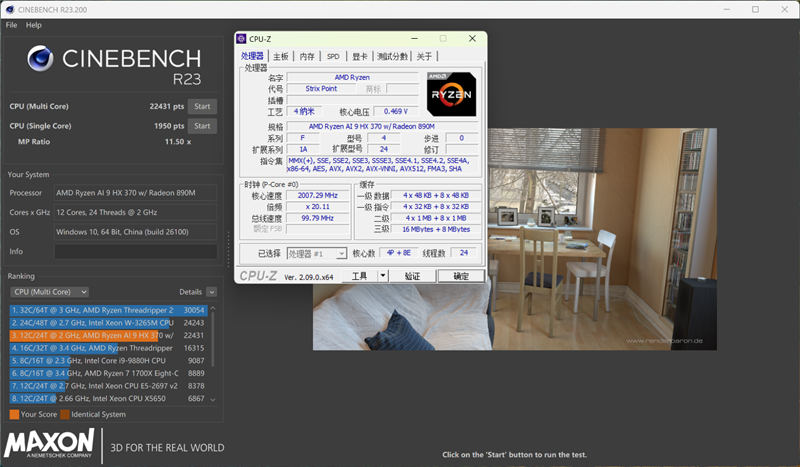Minimize the CPU-Z window
Image resolution: width=800 pixels, height=467 pixels.
click(414, 39)
